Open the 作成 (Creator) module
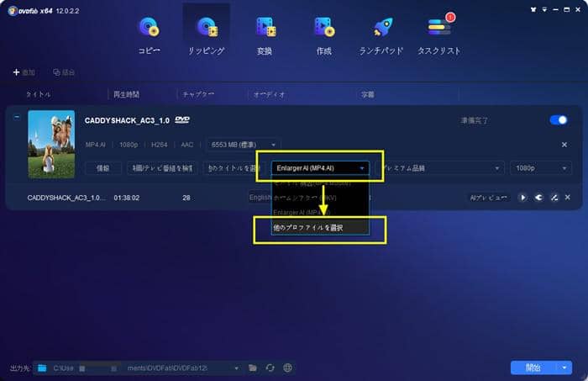Image resolution: width=588 pixels, height=381 pixels. point(324,35)
